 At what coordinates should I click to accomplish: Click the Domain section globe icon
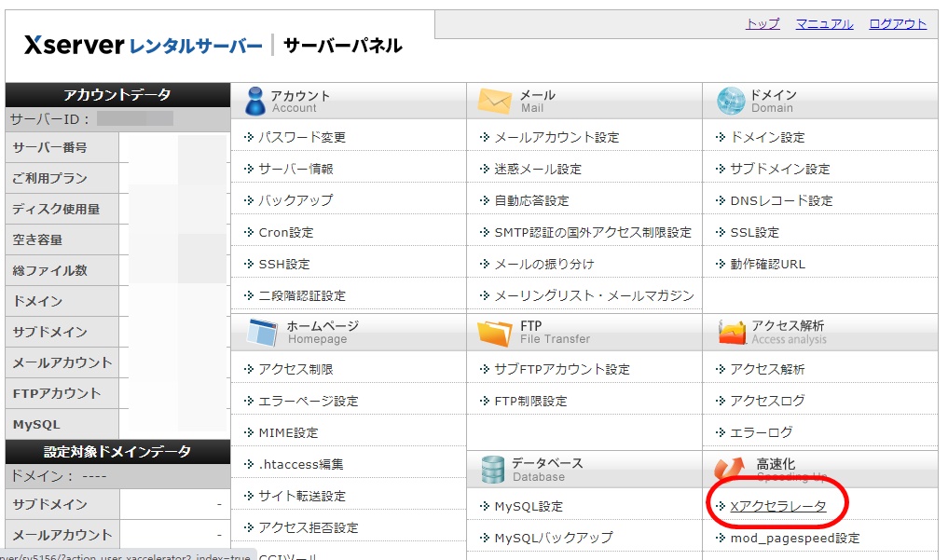click(731, 101)
